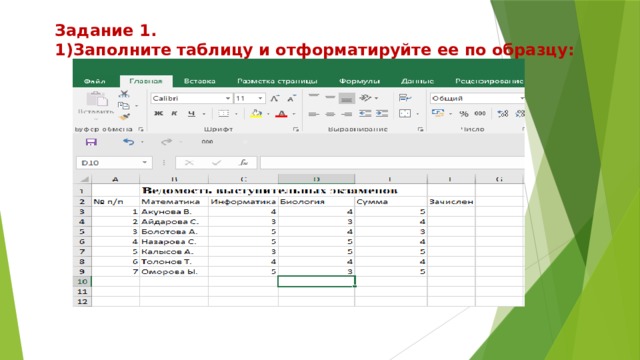This screenshot has height=360, width=640.
Task: Switch to the Главная tab
Action: 146,81
